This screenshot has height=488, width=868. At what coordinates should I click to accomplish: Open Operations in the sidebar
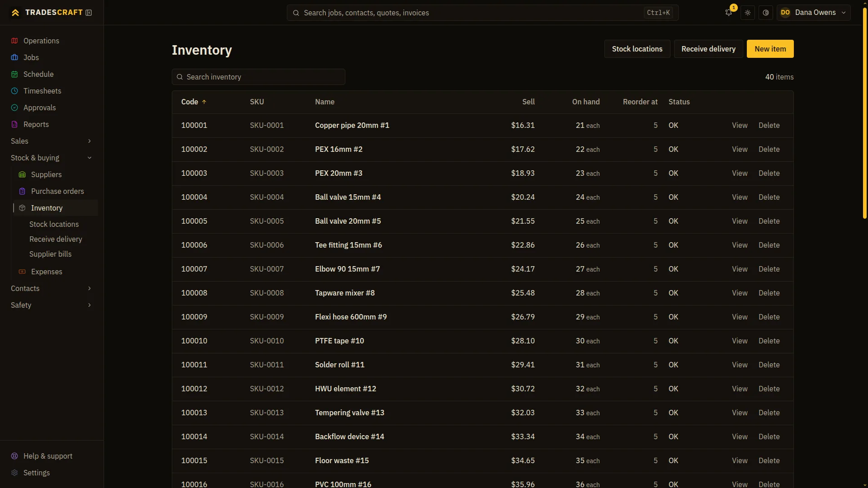(x=52, y=41)
